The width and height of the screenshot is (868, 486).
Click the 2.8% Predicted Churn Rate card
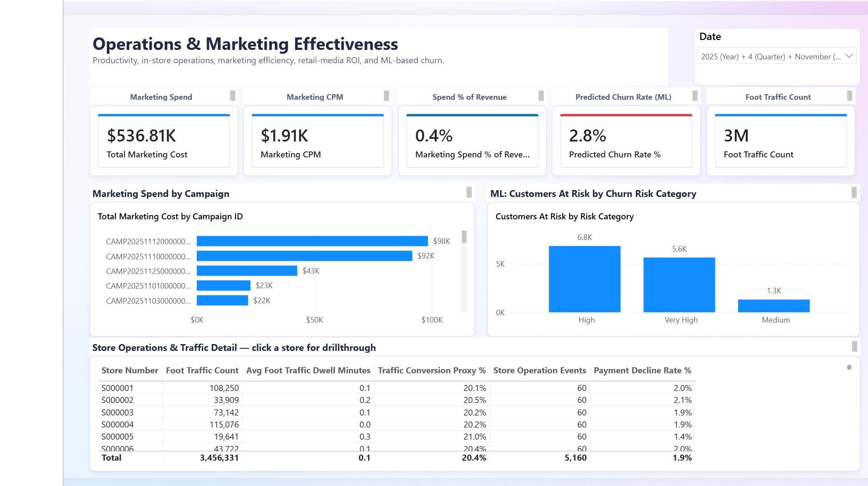coord(626,141)
